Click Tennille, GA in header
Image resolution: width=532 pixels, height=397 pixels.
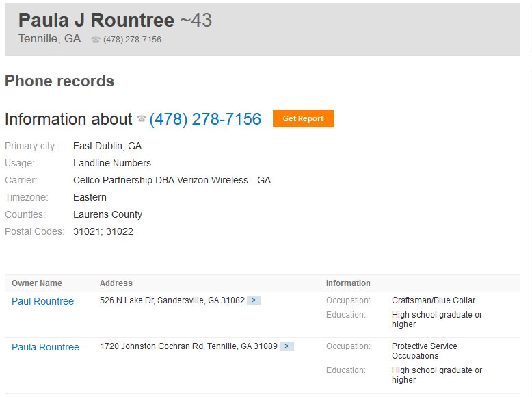click(x=49, y=39)
